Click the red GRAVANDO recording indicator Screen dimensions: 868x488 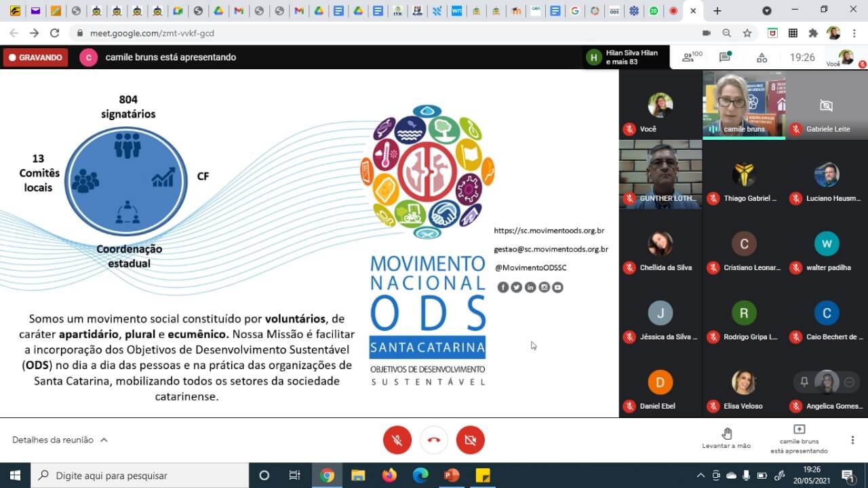pyautogui.click(x=35, y=58)
